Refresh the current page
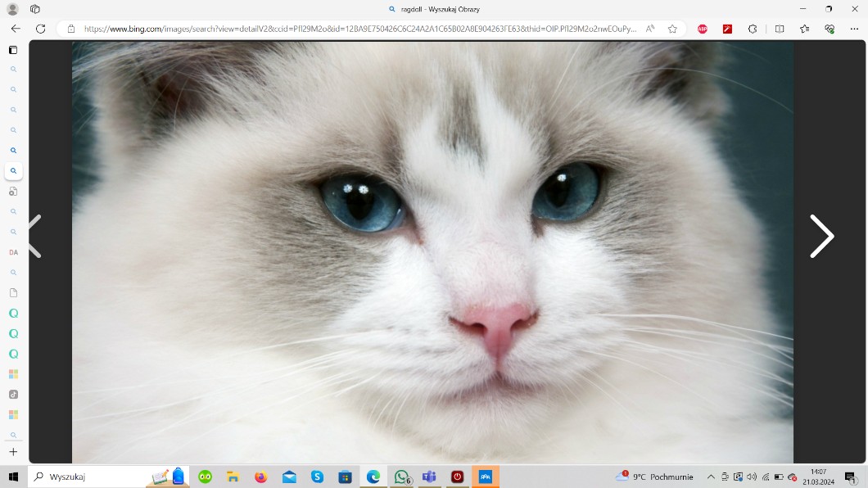Image resolution: width=868 pixels, height=488 pixels. point(40,29)
